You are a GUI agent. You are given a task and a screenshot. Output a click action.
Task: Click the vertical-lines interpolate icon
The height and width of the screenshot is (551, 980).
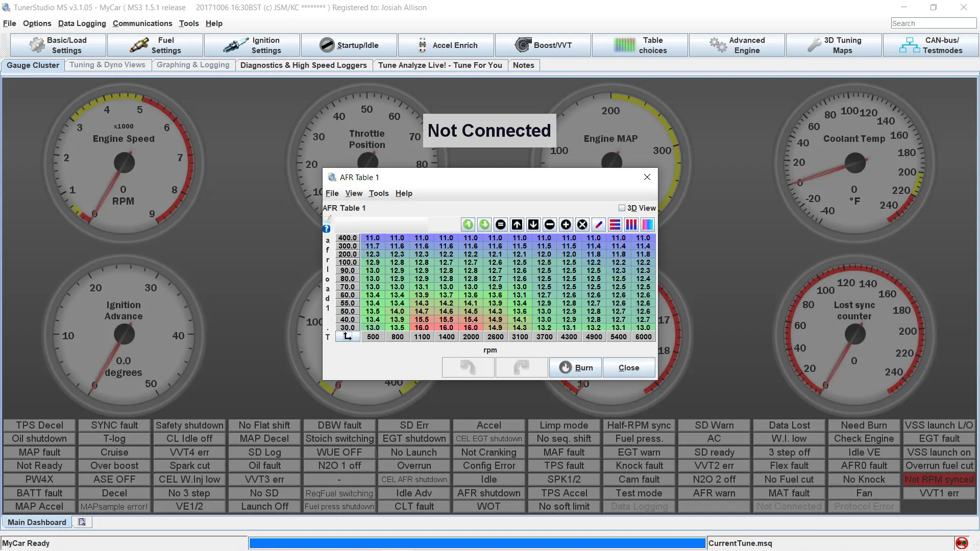(x=631, y=224)
